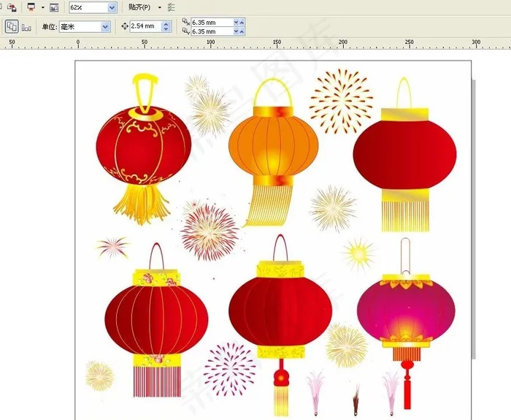Increase the nudge distance with up arrow
Screen dimensions: 511x420
tap(166, 23)
